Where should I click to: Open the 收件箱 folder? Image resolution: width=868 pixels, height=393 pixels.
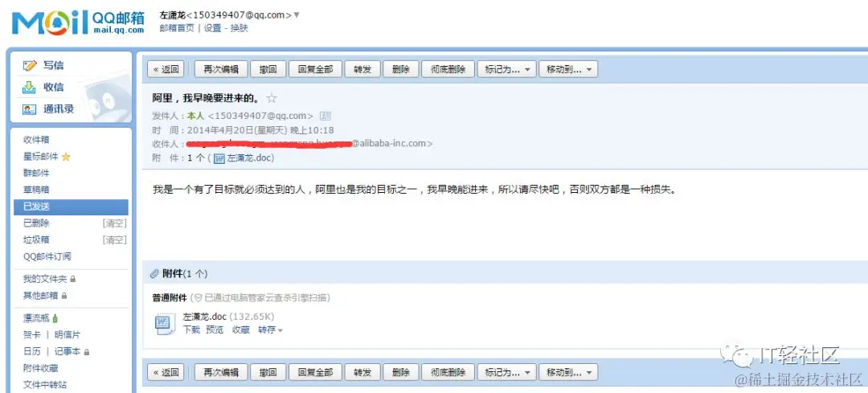click(36, 140)
